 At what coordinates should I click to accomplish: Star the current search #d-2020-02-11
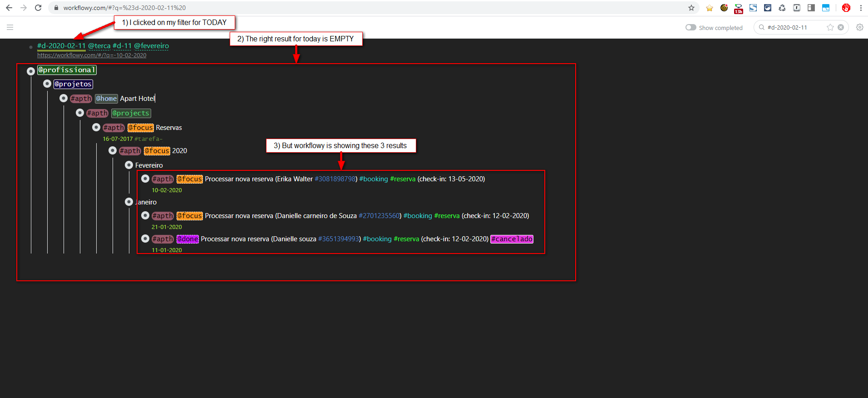pos(830,27)
